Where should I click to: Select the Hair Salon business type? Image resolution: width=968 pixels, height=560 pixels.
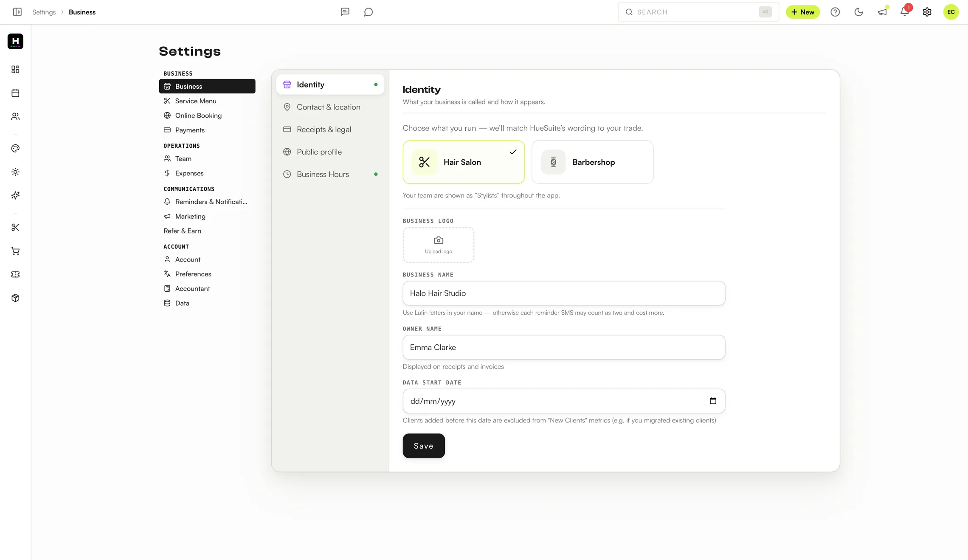464,162
